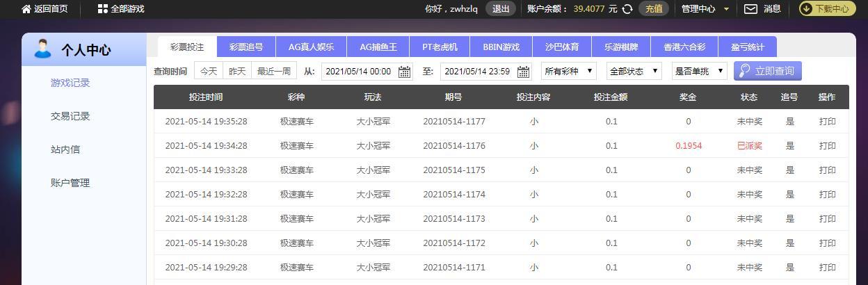Click 打印 for issue 20210514-1173

[827, 219]
